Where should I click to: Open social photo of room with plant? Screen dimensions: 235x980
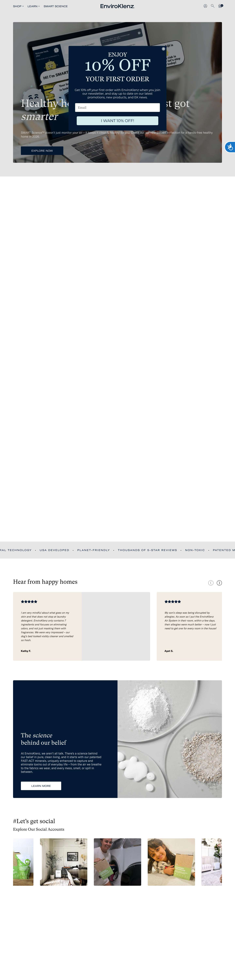pos(64,862)
